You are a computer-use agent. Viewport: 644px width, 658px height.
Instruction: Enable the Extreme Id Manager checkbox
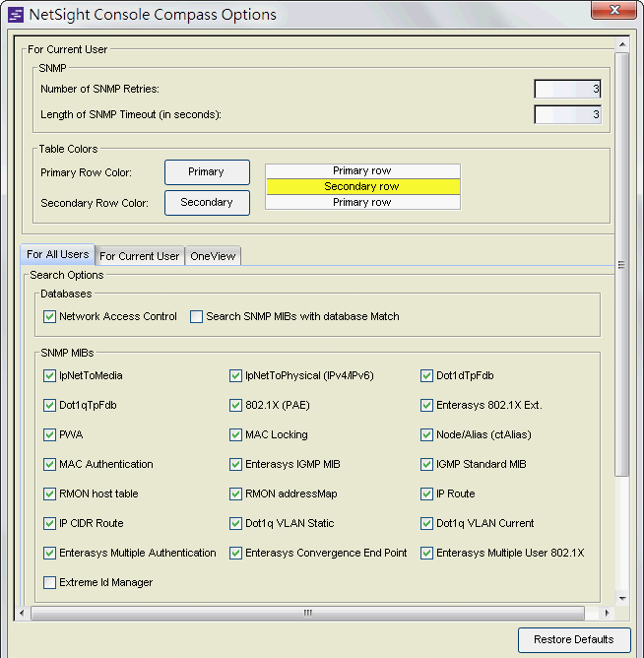click(x=49, y=582)
